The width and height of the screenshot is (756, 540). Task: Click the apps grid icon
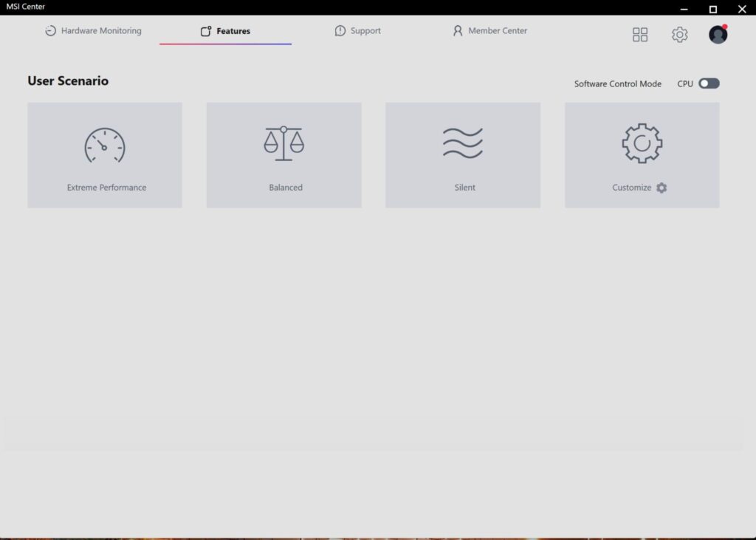click(640, 34)
